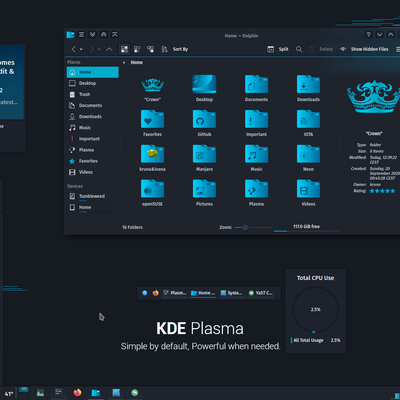Open the Neon folder
The height and width of the screenshot is (400, 400).
(x=308, y=154)
